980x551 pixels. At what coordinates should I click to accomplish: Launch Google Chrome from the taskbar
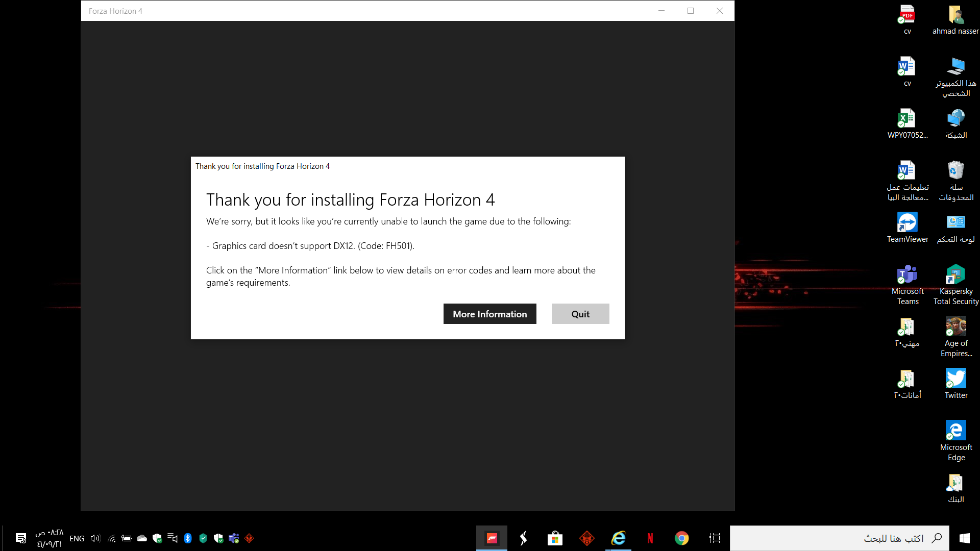[x=681, y=538]
